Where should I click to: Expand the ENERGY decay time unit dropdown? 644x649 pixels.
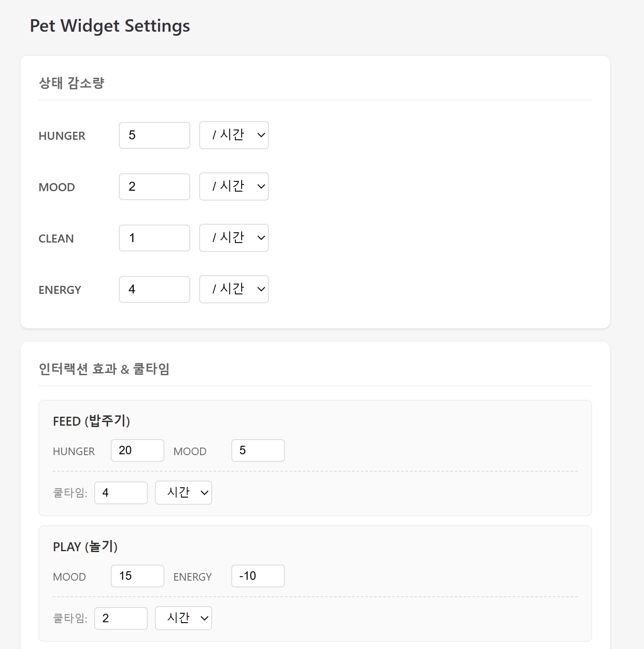[234, 289]
